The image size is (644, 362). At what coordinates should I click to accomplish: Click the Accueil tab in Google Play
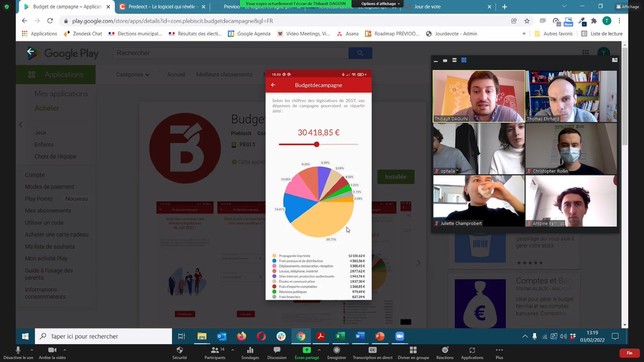[x=176, y=75]
